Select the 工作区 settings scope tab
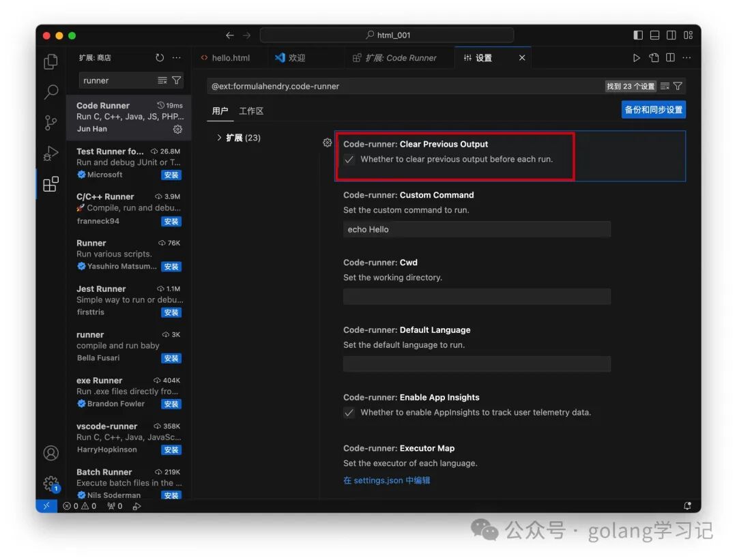Screen dimensions: 737x560 click(251, 111)
